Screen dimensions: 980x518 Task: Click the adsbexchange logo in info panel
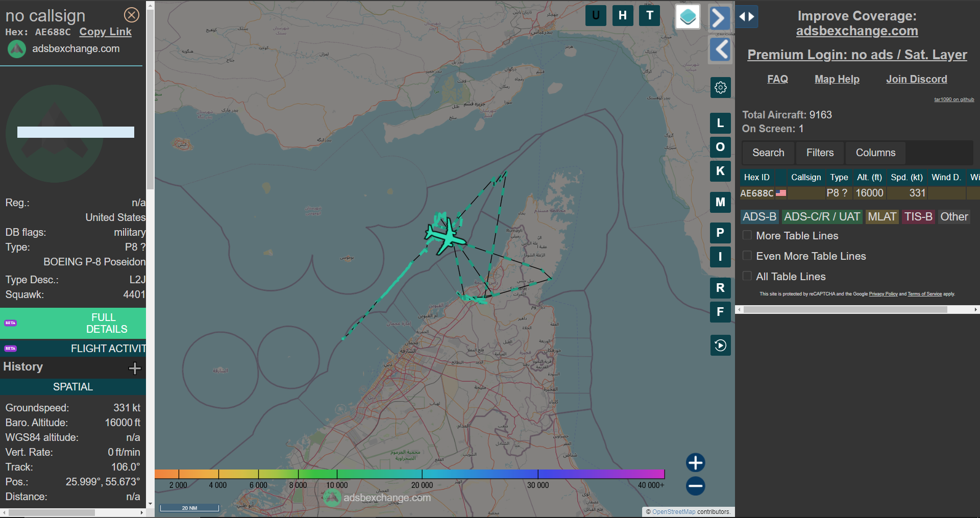17,49
